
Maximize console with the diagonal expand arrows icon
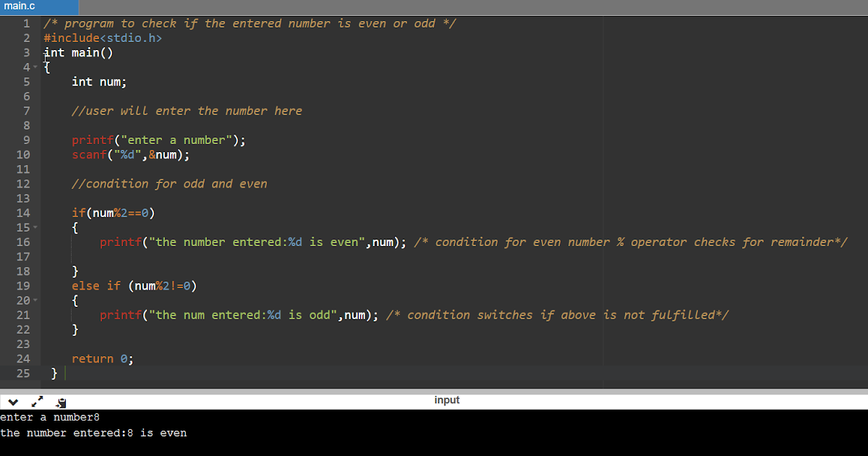click(37, 400)
